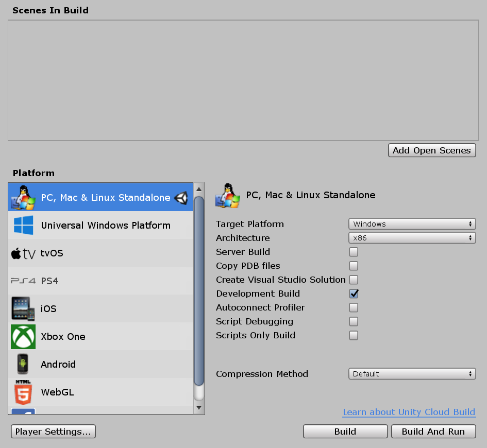The image size is (487, 448).
Task: Click the Unity logo on the selected platform row
Action: tap(181, 198)
